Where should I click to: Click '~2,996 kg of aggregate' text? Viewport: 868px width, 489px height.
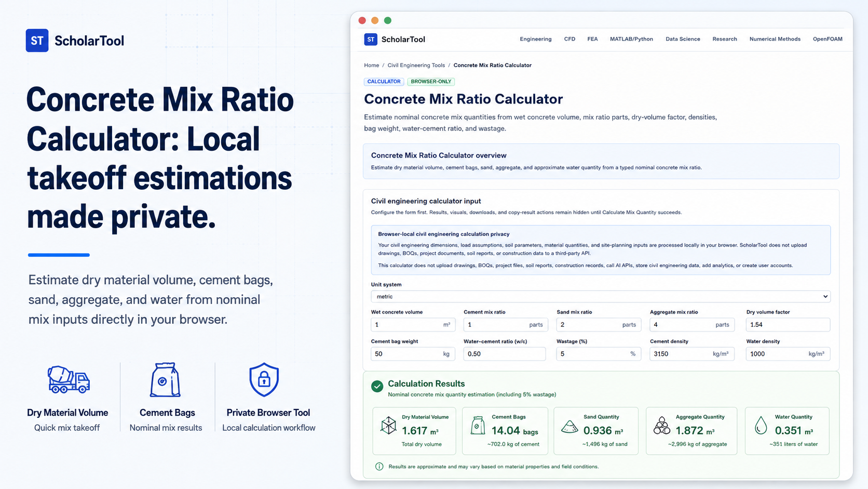[697, 444]
